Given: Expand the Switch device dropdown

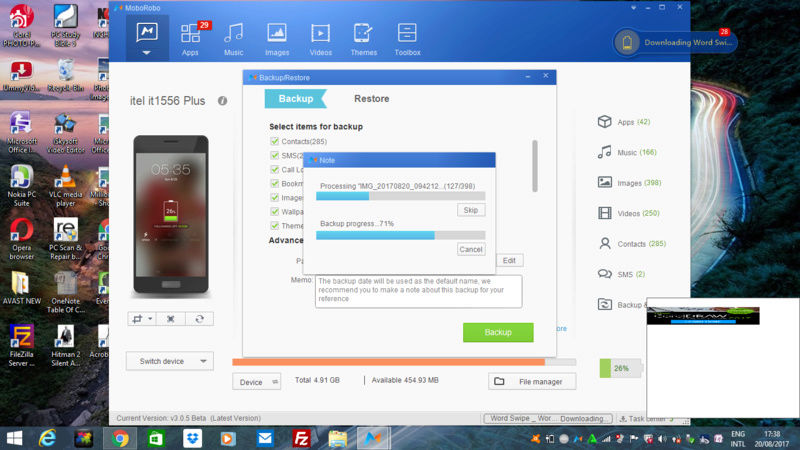Looking at the screenshot, I should click(170, 361).
